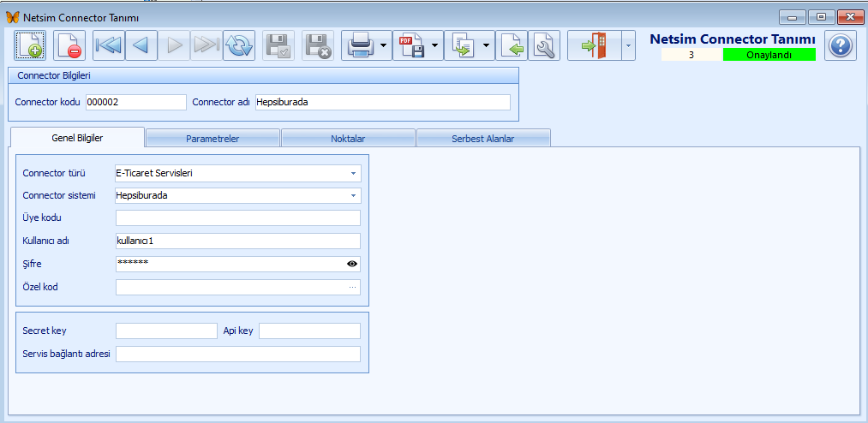Open the Noktalar tab
868x423 pixels.
click(x=348, y=138)
